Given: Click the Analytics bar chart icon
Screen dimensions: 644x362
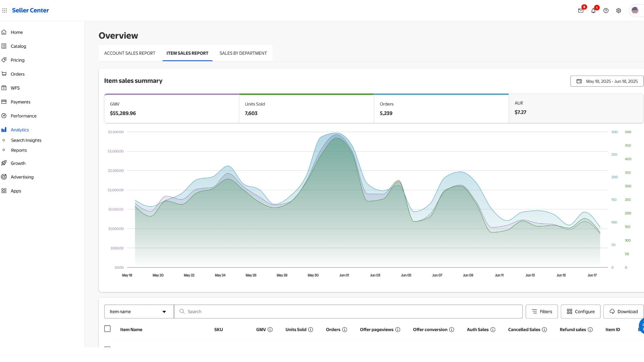Looking at the screenshot, I should point(4,129).
